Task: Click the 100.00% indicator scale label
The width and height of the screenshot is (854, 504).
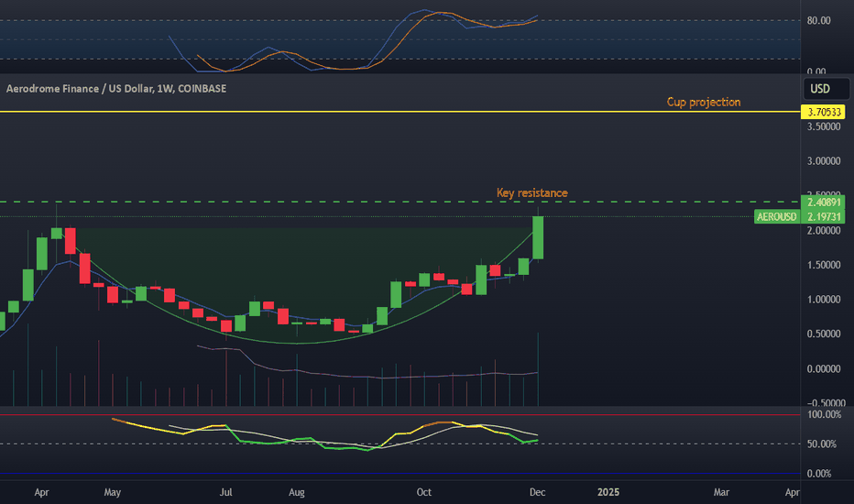Action: pyautogui.click(x=824, y=414)
